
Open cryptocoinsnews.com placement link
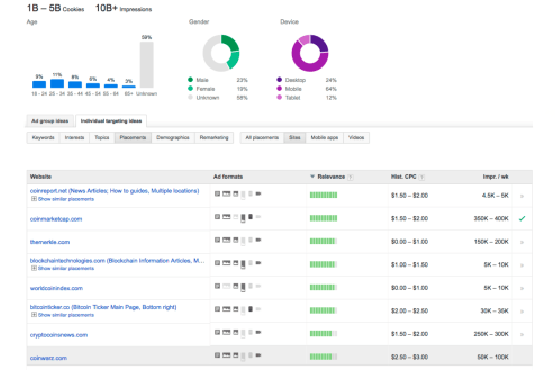[x=59, y=335]
